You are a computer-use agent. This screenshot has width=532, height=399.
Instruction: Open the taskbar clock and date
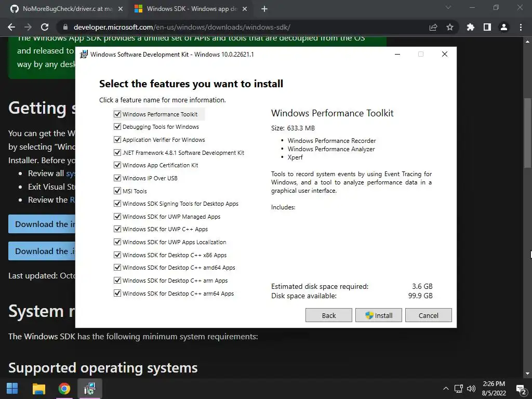[x=494, y=389]
